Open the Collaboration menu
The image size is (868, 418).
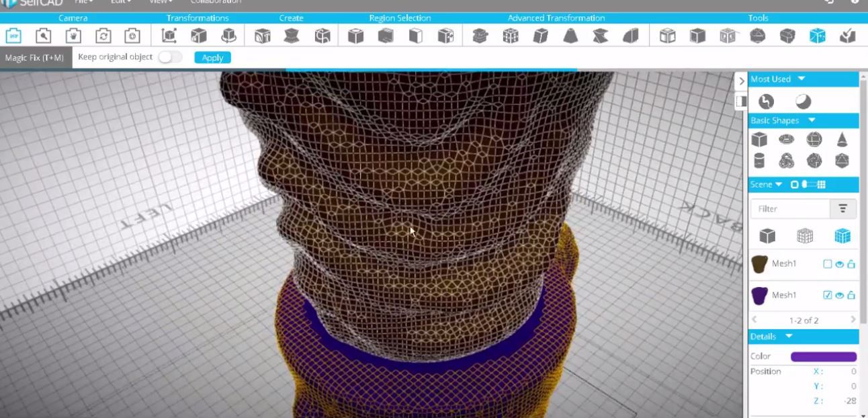click(x=215, y=2)
